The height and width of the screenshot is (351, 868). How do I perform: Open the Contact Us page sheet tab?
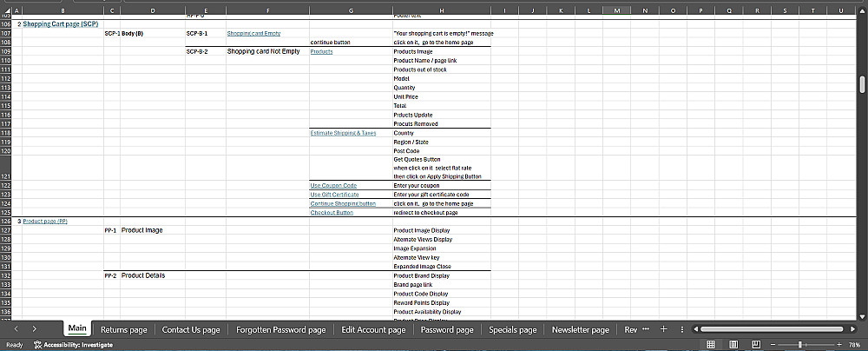click(x=191, y=329)
